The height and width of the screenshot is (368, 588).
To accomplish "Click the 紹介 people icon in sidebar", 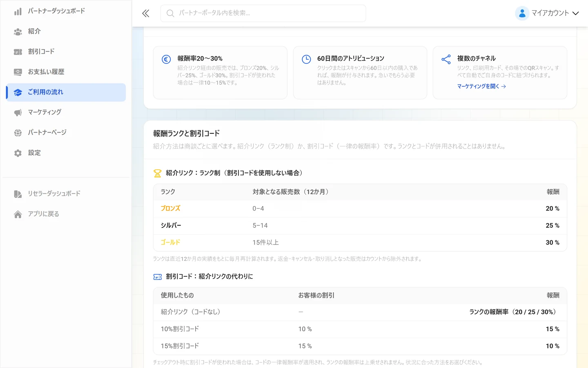I will click(18, 31).
